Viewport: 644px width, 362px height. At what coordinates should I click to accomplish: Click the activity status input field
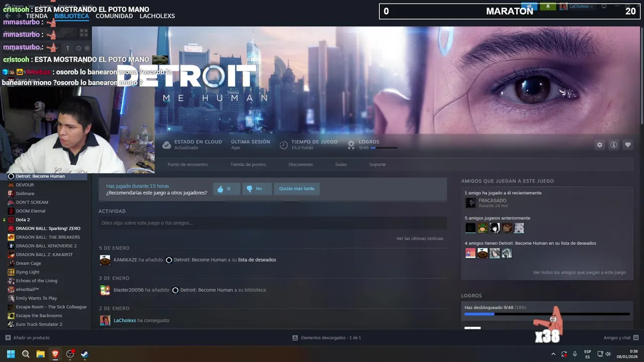click(x=273, y=223)
